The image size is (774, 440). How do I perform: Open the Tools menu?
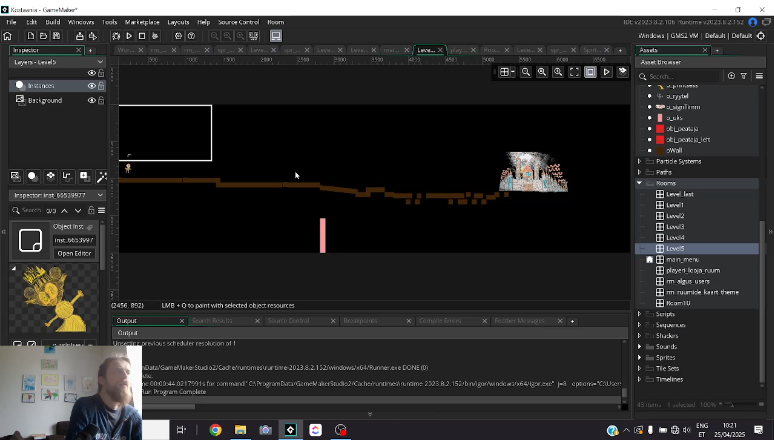[110, 22]
